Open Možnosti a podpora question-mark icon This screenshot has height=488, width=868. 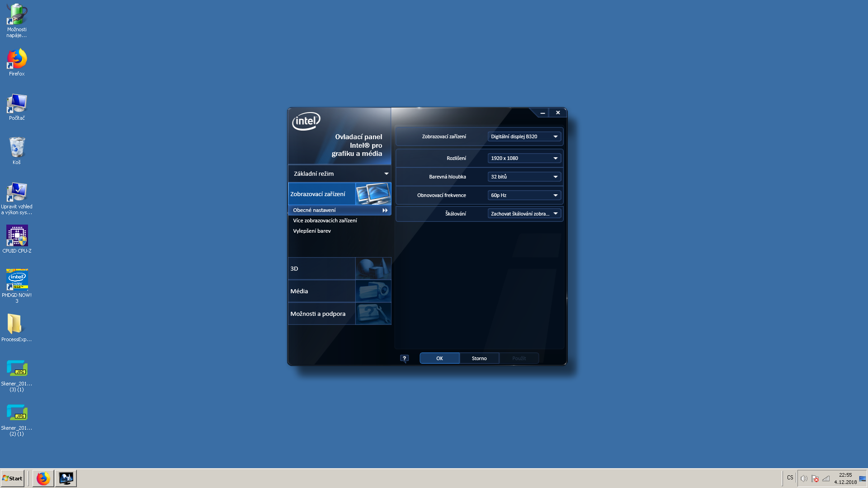[373, 314]
